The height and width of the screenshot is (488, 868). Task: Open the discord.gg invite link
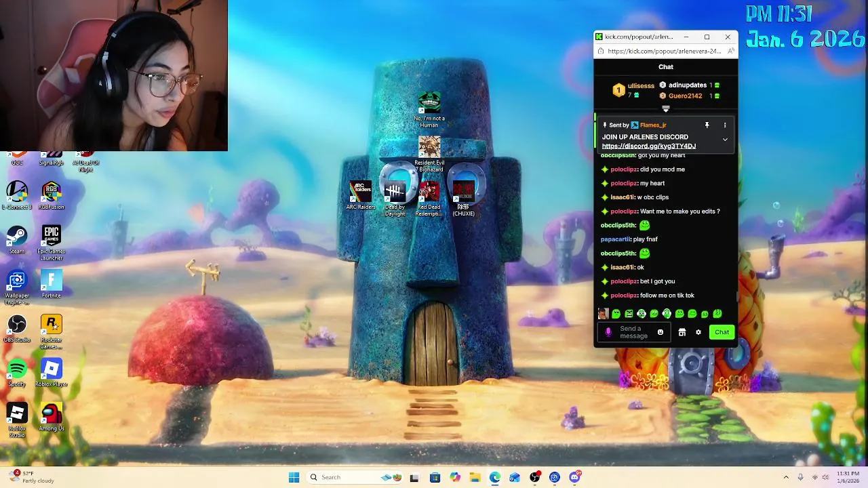point(649,146)
